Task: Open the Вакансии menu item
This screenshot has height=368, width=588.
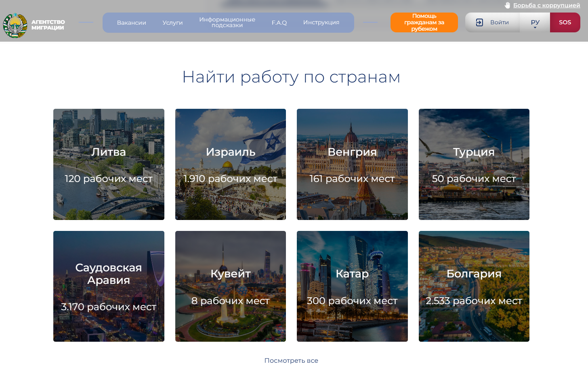Action: (x=131, y=23)
